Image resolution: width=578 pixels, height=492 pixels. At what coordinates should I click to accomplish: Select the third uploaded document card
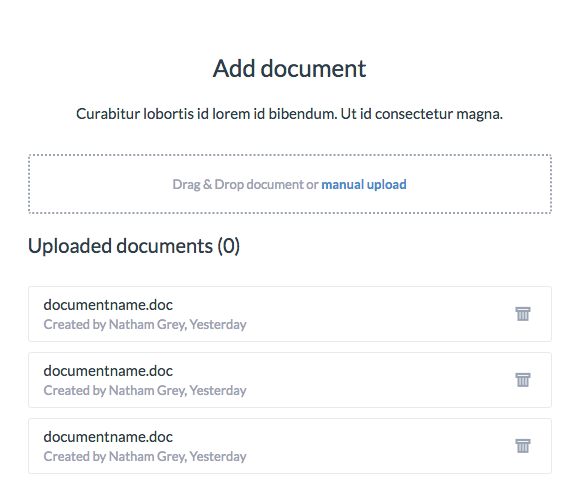[x=290, y=446]
